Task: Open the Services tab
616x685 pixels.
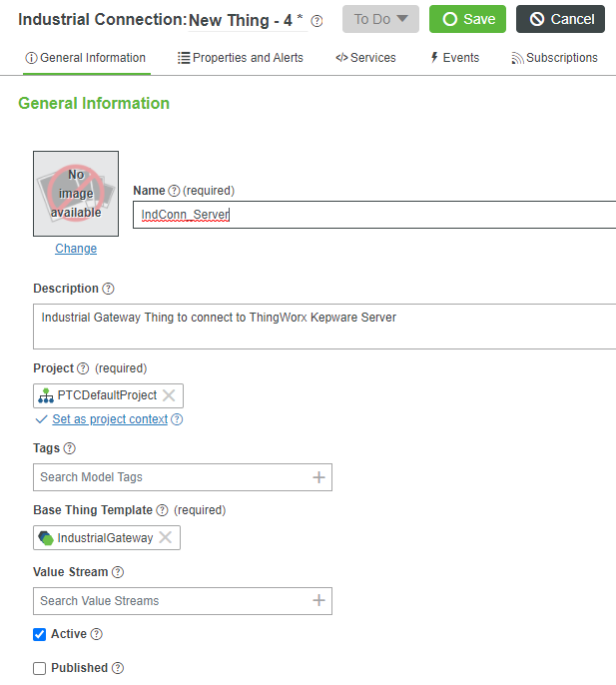Action: (365, 58)
